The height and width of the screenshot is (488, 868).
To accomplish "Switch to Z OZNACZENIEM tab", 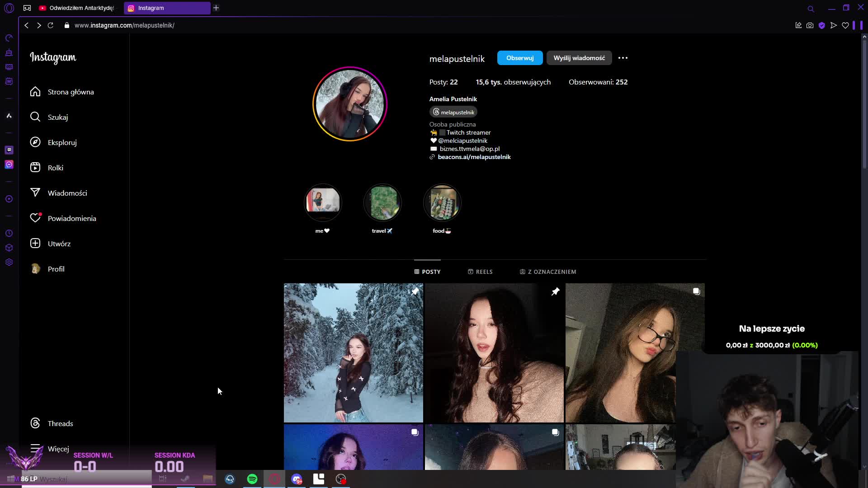I will pyautogui.click(x=548, y=272).
